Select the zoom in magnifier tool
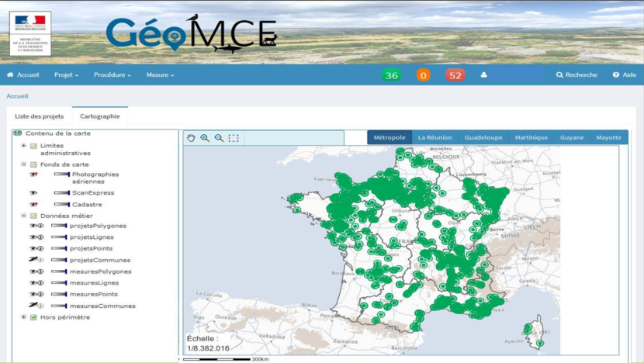This screenshot has height=363, width=644. coord(205,138)
